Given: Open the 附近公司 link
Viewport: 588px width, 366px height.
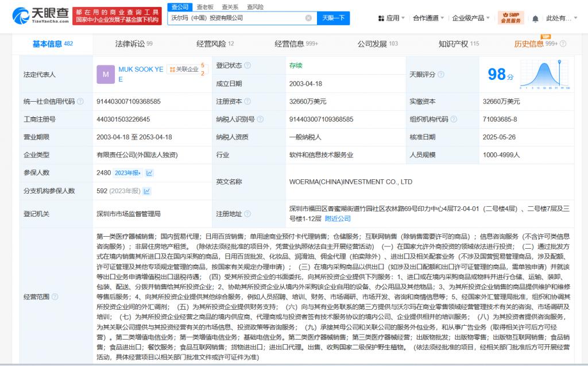Looking at the screenshot, I should (x=338, y=218).
